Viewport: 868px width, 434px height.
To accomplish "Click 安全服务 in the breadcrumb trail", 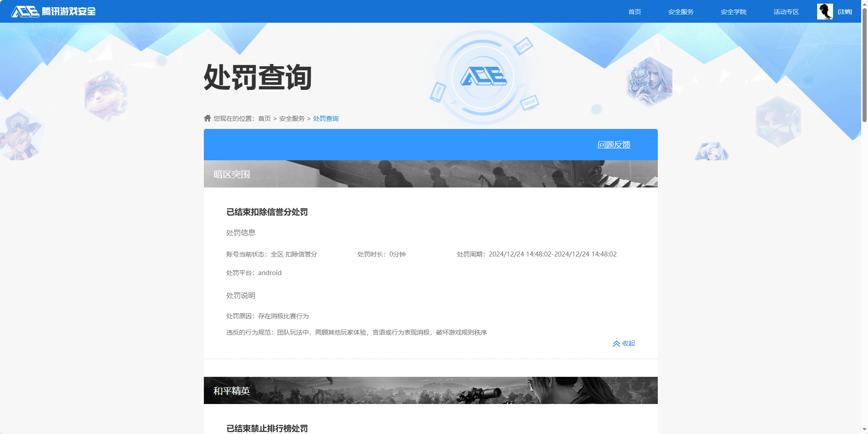I will [291, 118].
